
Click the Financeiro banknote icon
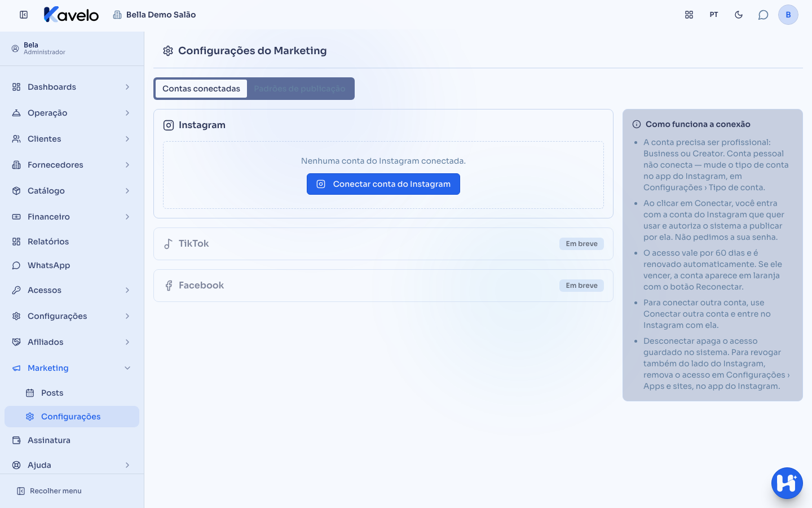pos(16,217)
